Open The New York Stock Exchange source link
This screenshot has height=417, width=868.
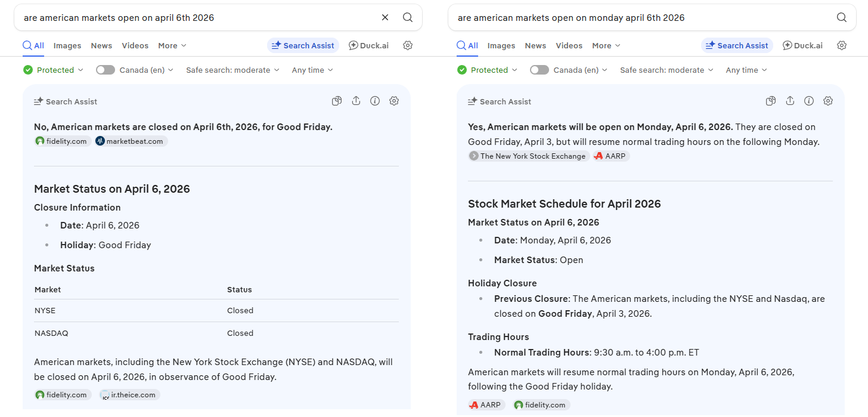point(529,156)
